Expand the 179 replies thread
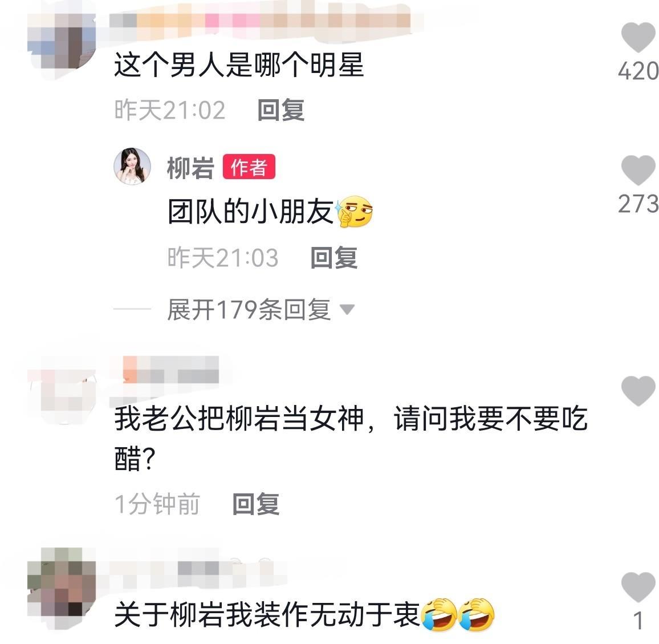The image size is (659, 644). pos(249,310)
